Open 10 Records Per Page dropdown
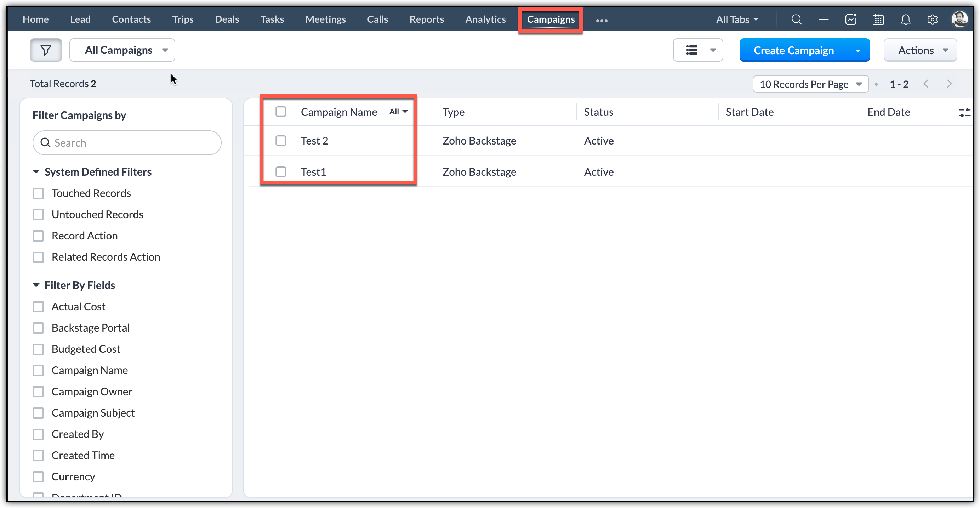 [810, 84]
